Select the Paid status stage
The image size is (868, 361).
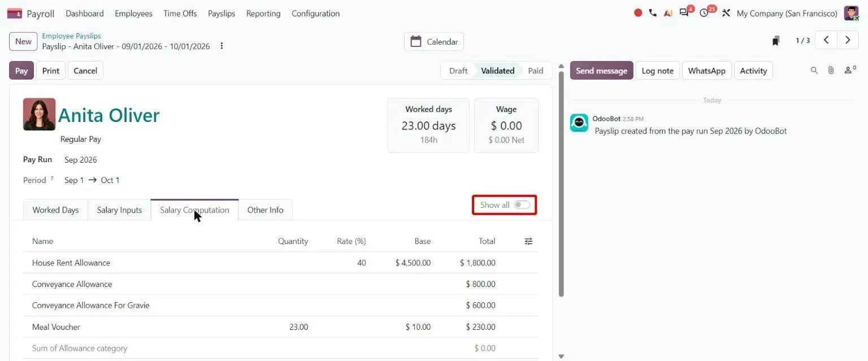point(536,71)
